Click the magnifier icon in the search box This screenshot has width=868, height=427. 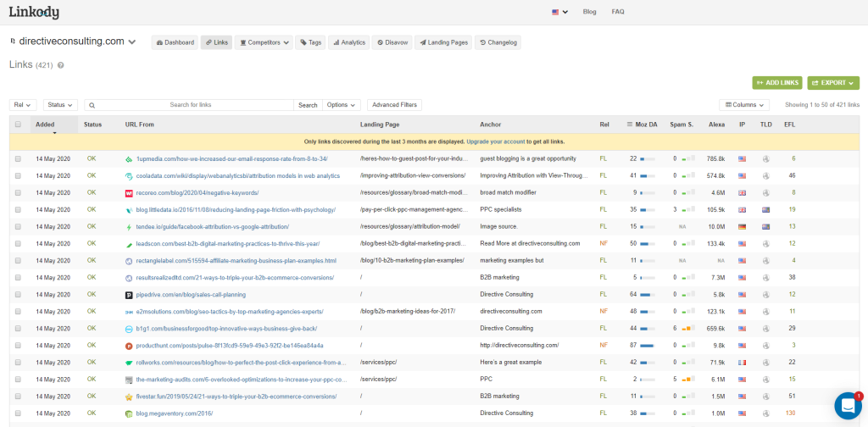pyautogui.click(x=92, y=105)
